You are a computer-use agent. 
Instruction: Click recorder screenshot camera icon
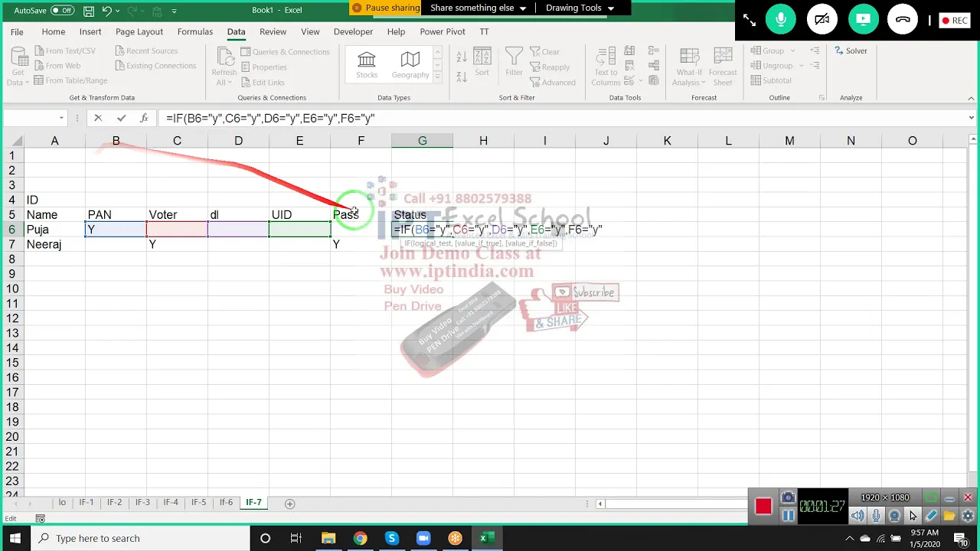[788, 498]
